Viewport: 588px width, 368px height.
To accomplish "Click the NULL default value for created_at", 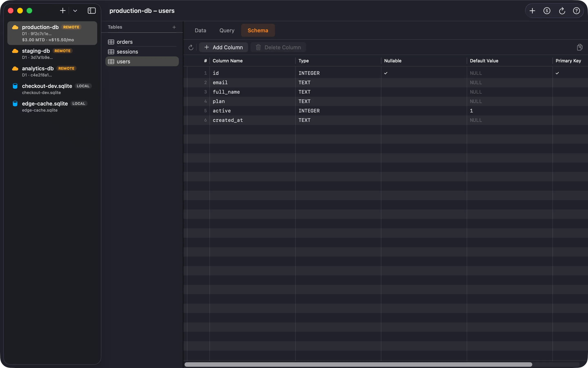I will click(510, 120).
